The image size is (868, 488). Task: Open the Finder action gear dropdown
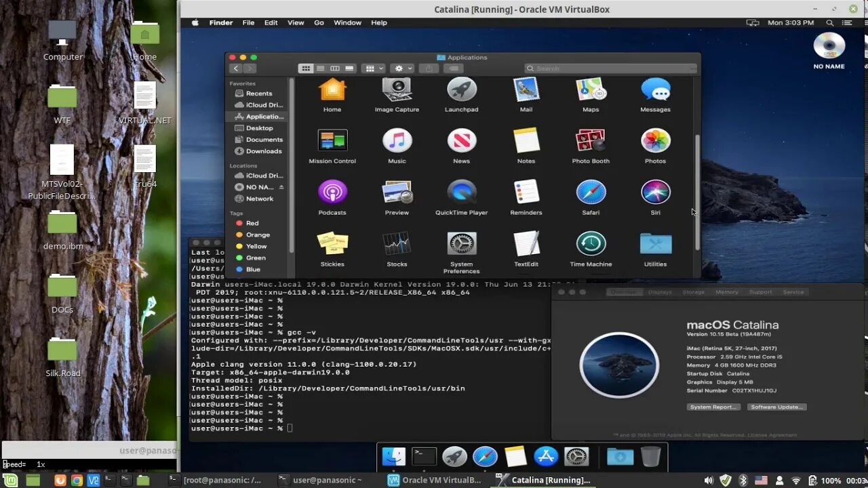pyautogui.click(x=403, y=68)
